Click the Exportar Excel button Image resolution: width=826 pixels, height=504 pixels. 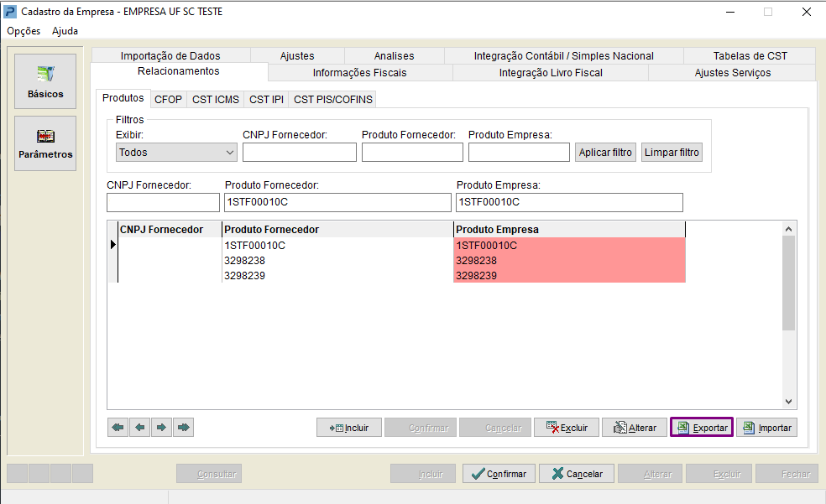[702, 427]
